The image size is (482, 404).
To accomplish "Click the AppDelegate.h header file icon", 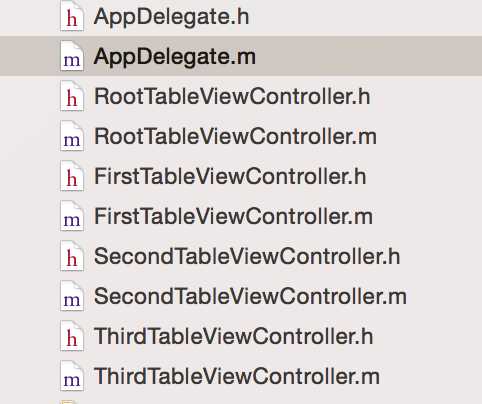I will tap(72, 17).
